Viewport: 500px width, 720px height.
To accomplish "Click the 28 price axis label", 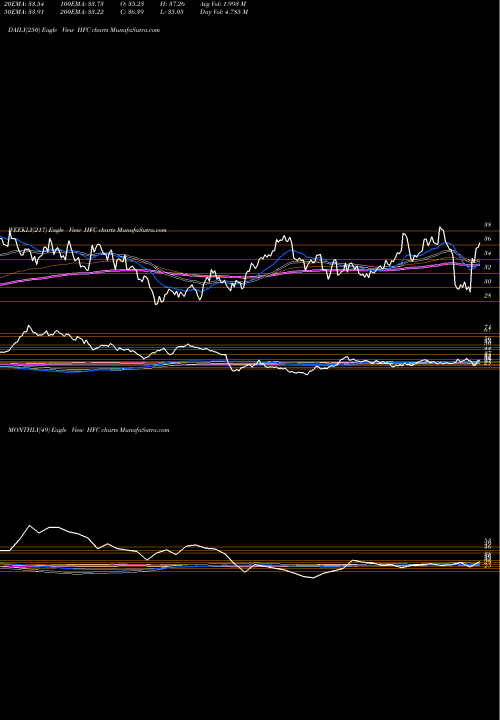I will 488,296.
